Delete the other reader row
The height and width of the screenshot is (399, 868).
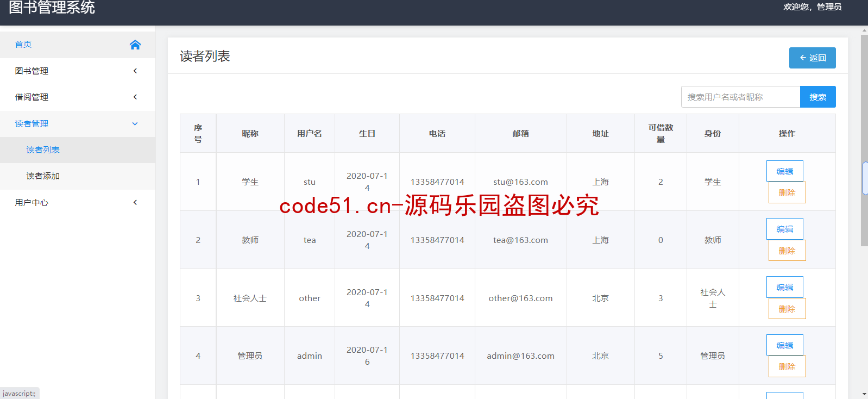click(787, 309)
